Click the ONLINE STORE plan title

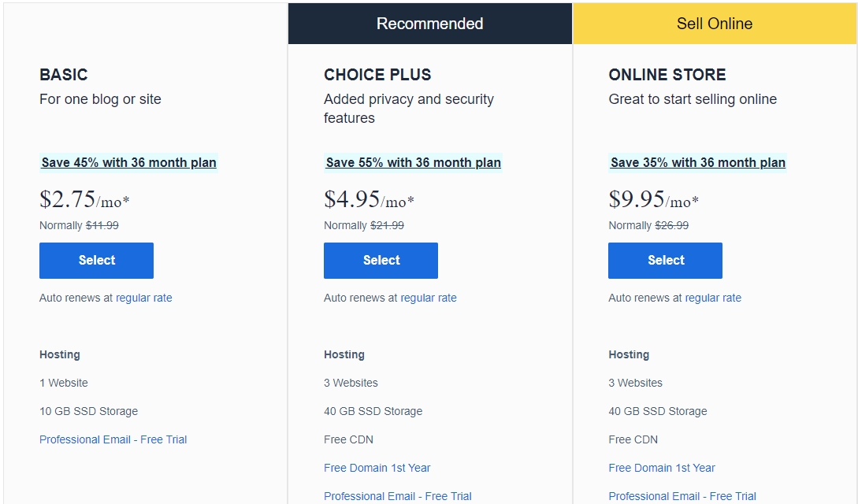(x=667, y=74)
